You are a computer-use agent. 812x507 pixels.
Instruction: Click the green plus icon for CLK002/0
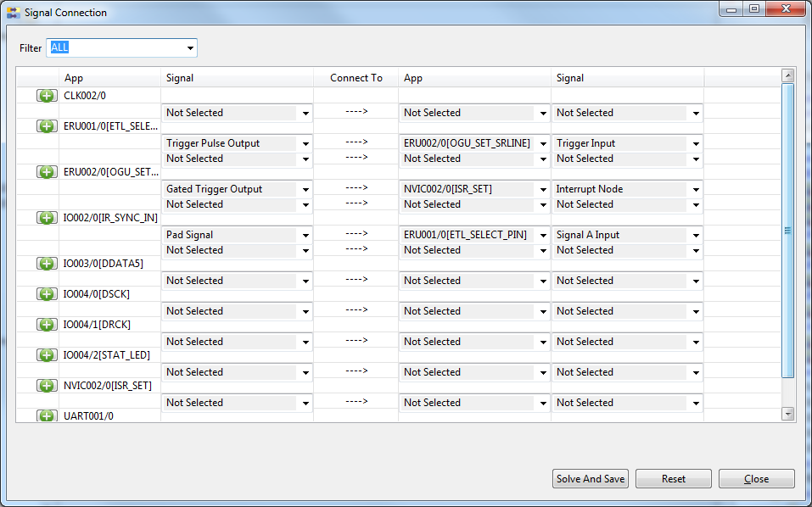(47, 96)
